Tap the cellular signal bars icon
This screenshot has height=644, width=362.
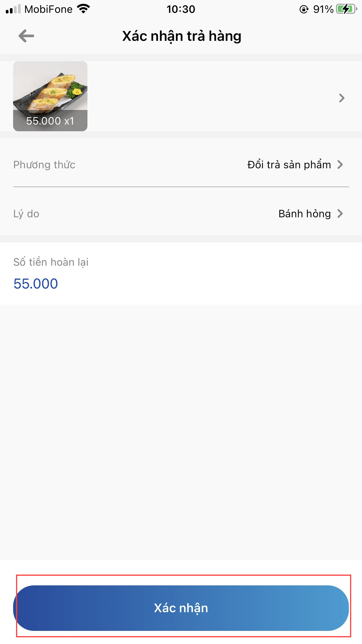13,9
